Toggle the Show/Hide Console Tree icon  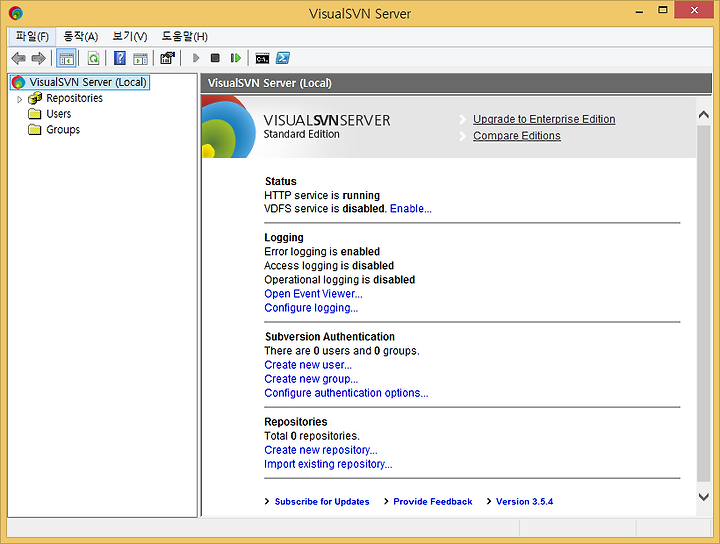pyautogui.click(x=66, y=58)
